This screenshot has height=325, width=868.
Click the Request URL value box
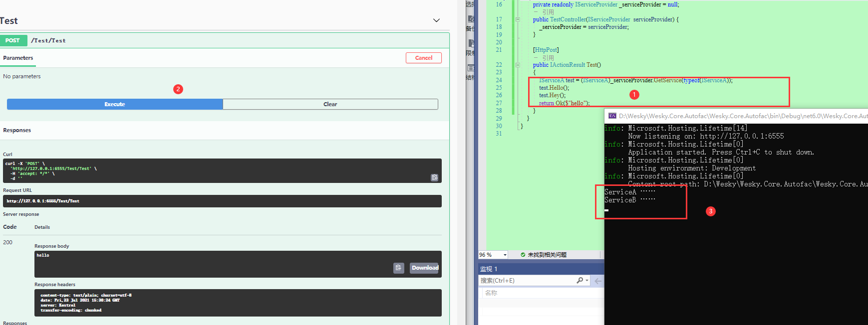pyautogui.click(x=222, y=201)
